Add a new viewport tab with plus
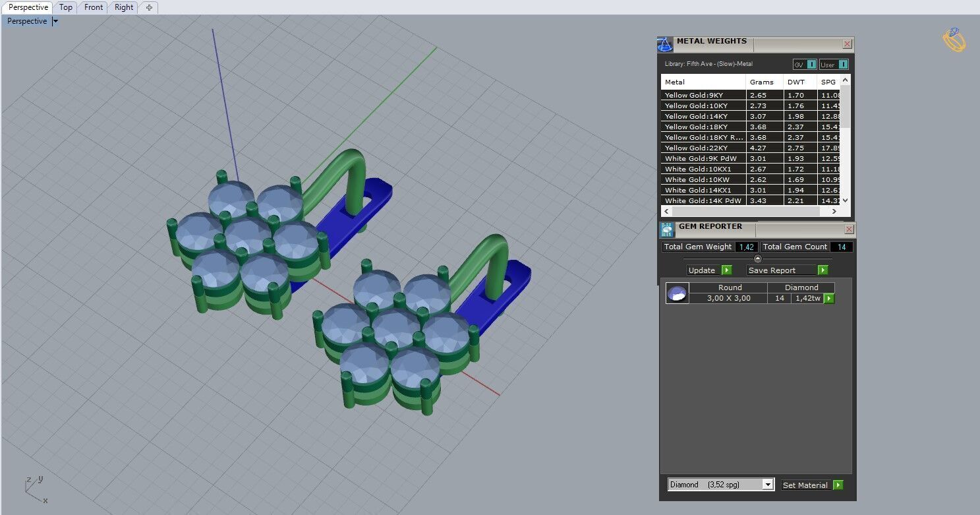This screenshot has width=980, height=515. [149, 7]
